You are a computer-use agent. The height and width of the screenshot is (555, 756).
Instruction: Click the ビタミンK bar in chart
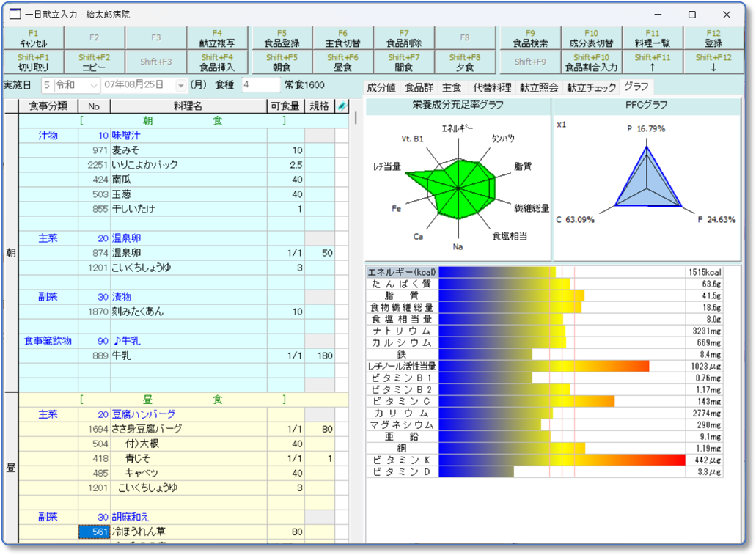click(x=562, y=460)
